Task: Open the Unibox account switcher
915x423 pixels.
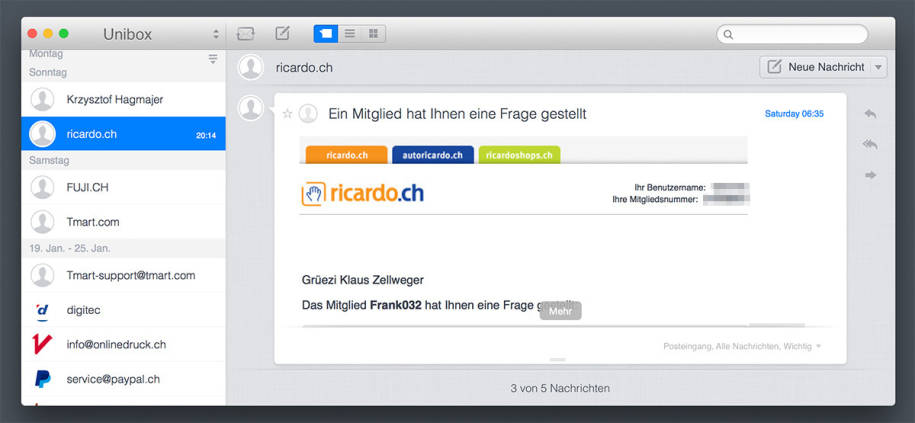Action: pyautogui.click(x=216, y=34)
